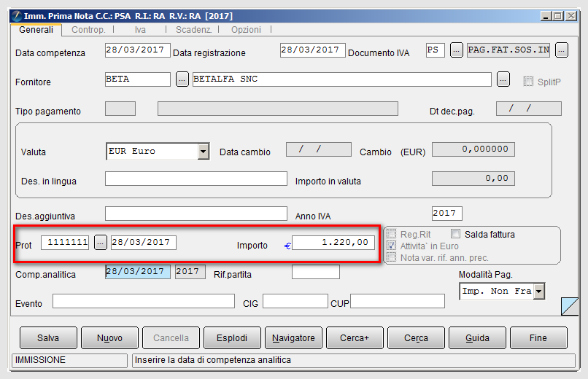Open the Generali tab
Viewport: 588px width, 379px height.
tap(36, 30)
